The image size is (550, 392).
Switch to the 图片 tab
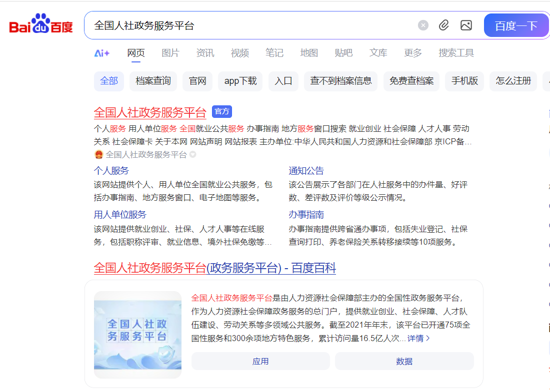[170, 53]
